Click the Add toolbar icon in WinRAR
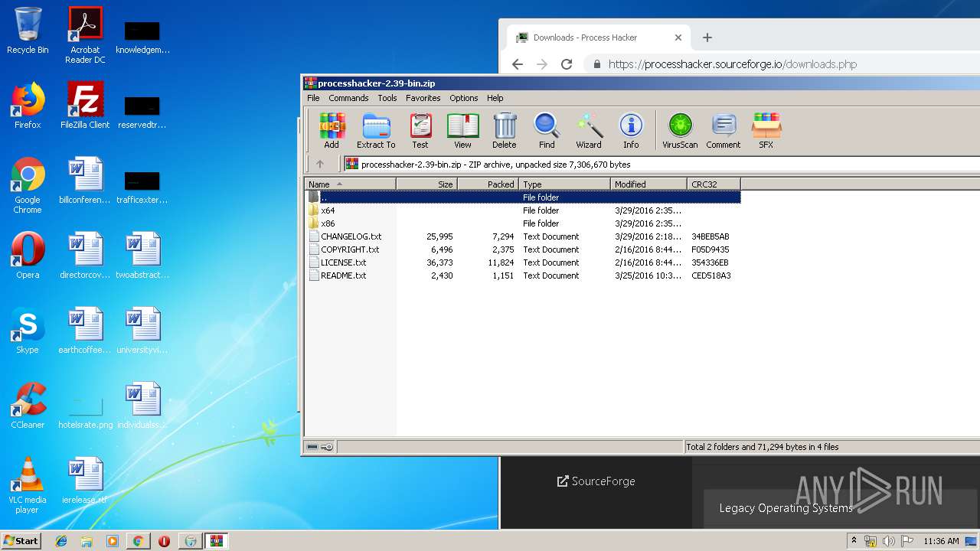Viewport: 980px width, 551px height. [x=332, y=130]
